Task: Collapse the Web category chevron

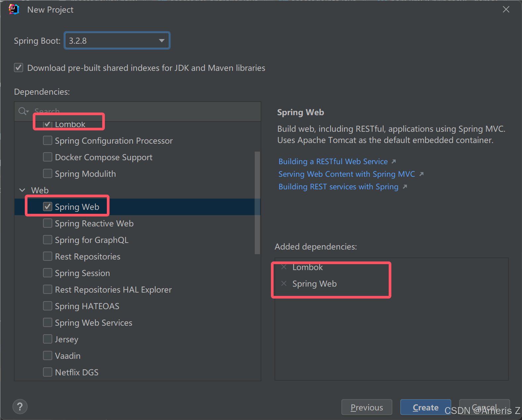Action: [22, 190]
